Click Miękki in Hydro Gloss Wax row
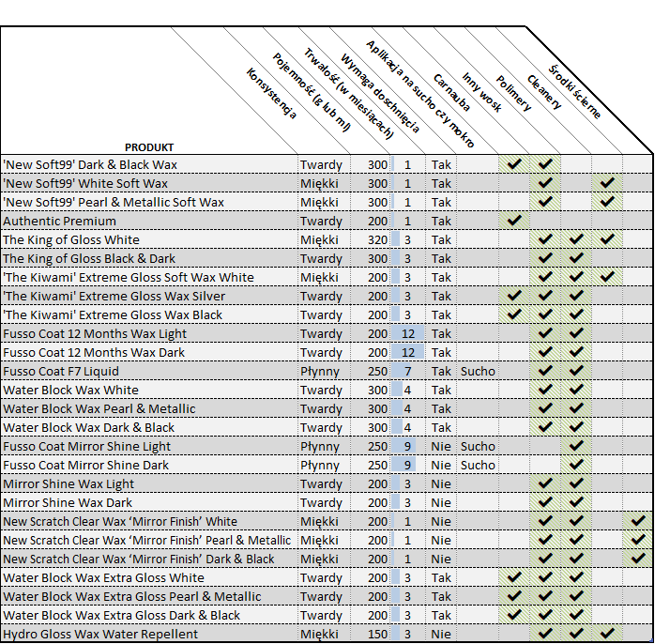Screen dimensions: 655x644 (x=320, y=634)
